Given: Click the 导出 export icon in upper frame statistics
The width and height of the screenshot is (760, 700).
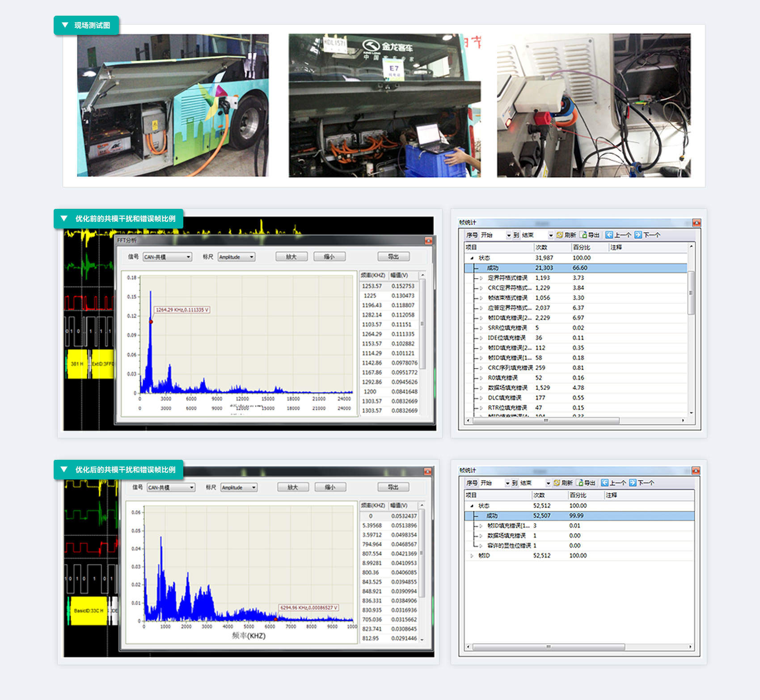Looking at the screenshot, I should (x=583, y=235).
